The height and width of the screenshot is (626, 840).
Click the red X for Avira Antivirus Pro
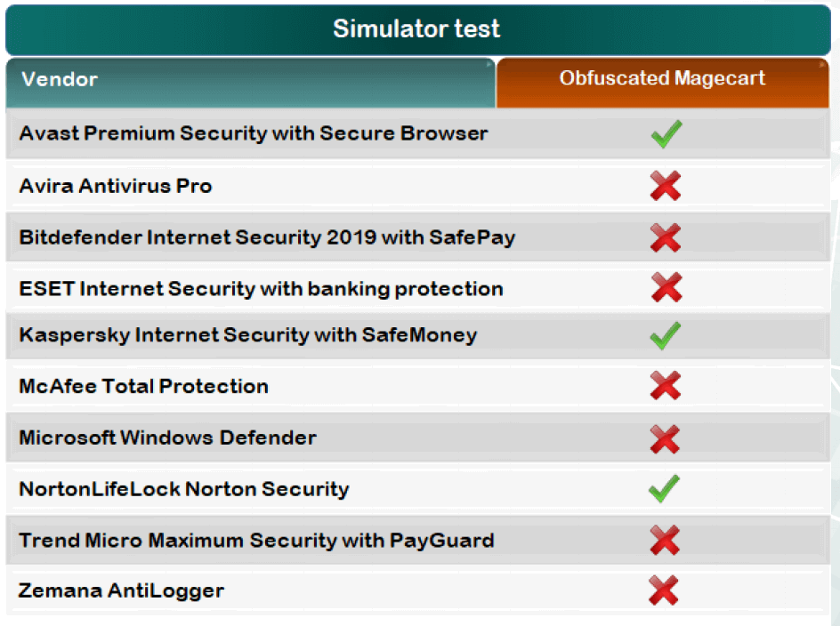[665, 186]
